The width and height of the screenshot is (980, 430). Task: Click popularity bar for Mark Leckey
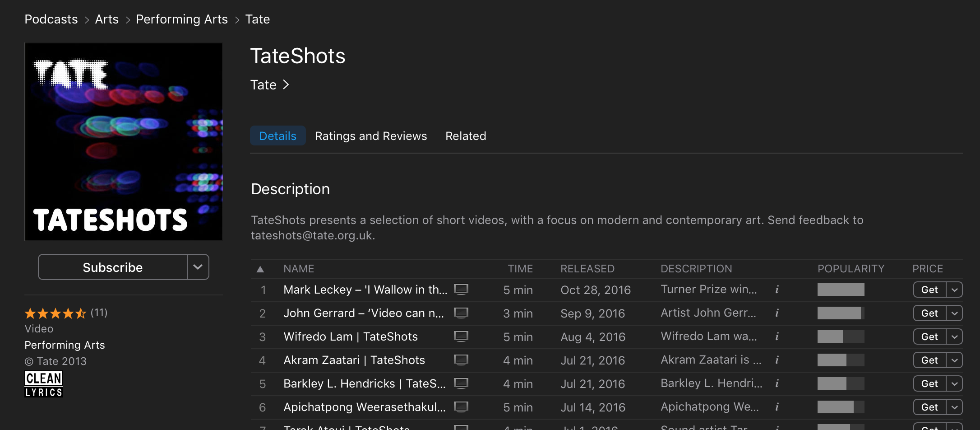(841, 290)
